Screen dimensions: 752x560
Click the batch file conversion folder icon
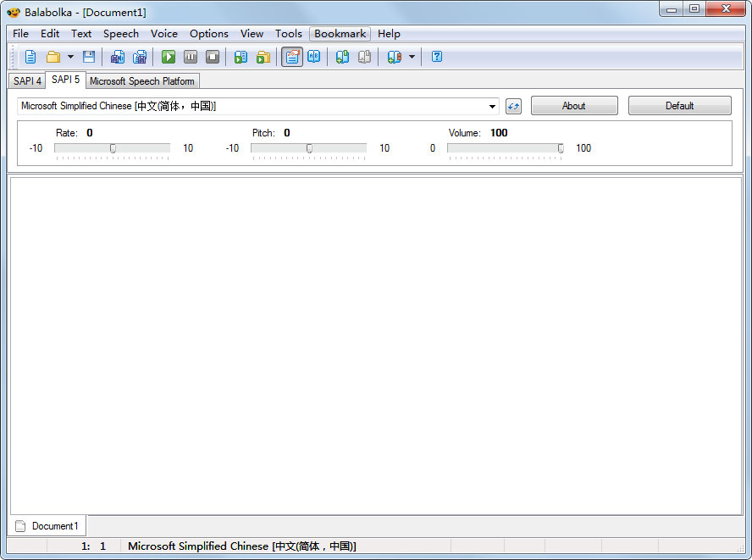(x=263, y=57)
